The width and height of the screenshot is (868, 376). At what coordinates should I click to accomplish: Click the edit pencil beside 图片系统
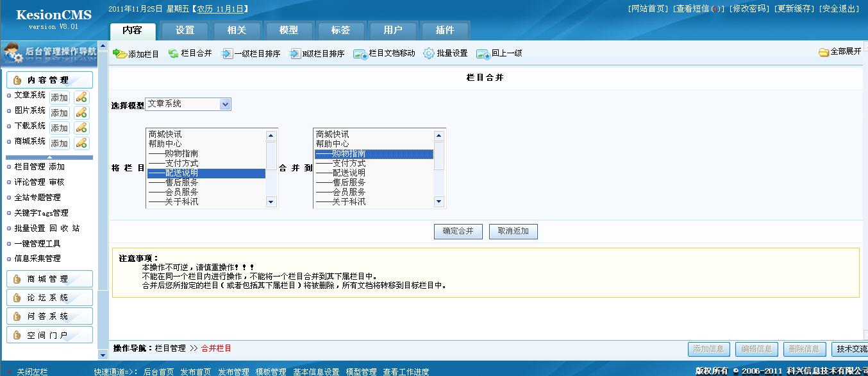point(81,112)
